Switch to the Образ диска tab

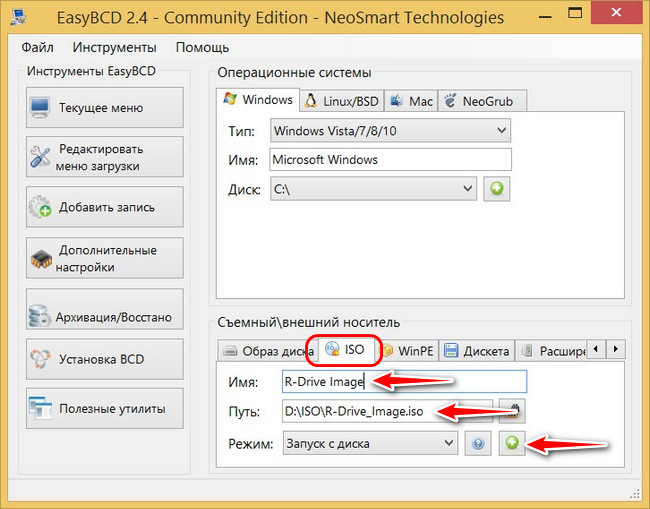(268, 351)
